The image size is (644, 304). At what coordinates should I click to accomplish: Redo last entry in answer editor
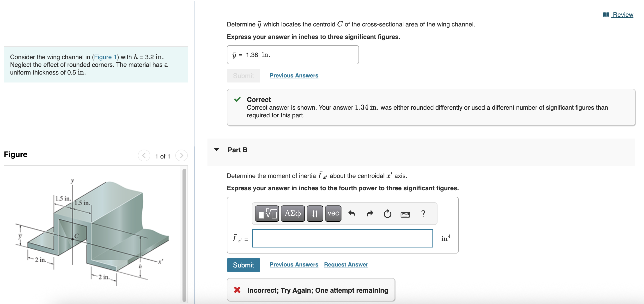coord(370,214)
